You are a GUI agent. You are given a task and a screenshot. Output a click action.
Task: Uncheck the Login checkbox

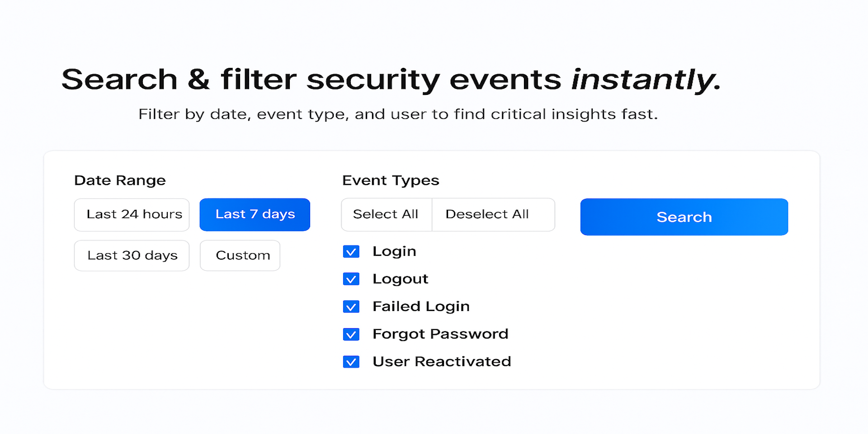point(351,252)
